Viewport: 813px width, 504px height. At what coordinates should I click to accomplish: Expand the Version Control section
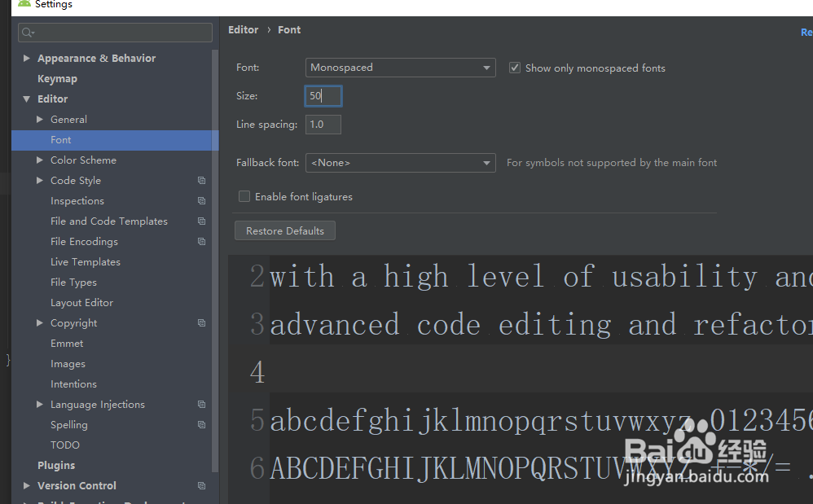coord(26,485)
